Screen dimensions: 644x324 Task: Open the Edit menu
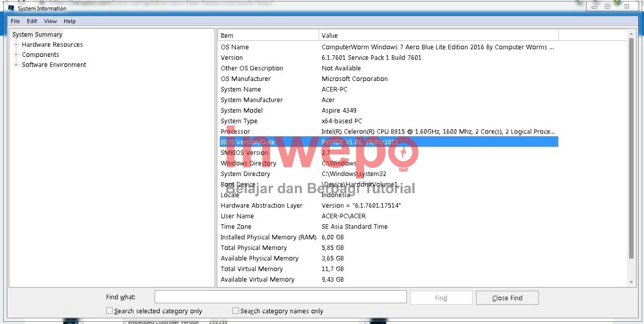[x=32, y=21]
